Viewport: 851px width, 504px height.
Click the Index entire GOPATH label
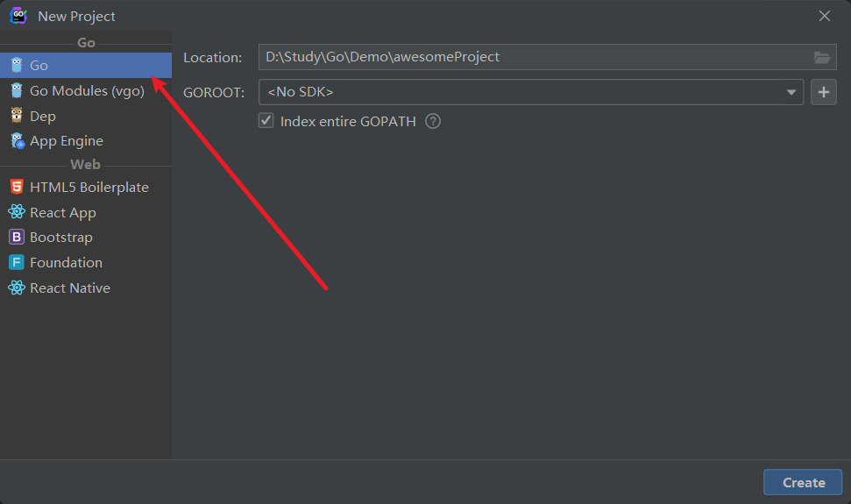click(x=348, y=122)
